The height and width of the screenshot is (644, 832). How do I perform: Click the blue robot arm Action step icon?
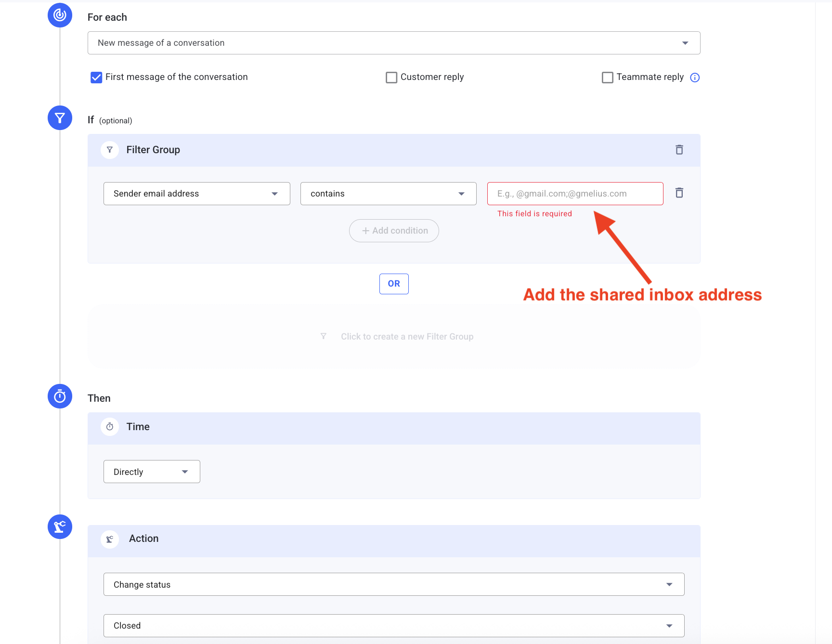pos(60,526)
